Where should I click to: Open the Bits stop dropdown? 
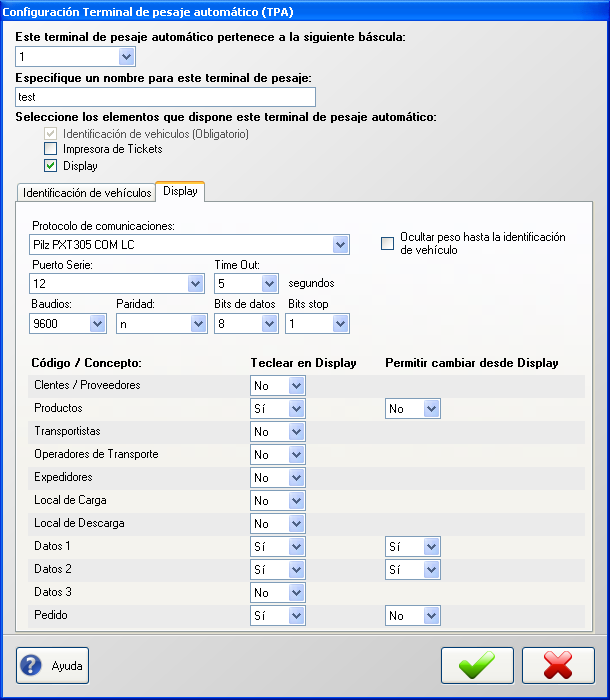[x=318, y=324]
